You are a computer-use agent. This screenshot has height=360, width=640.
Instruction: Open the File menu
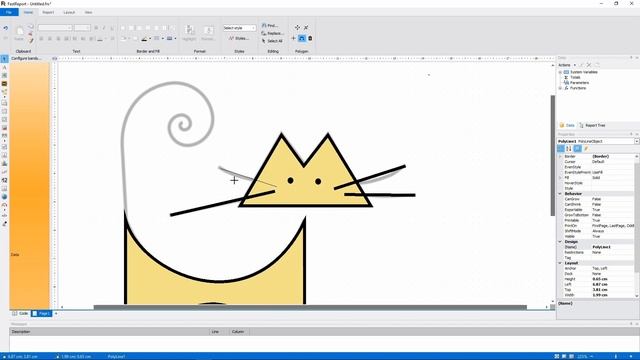point(9,12)
